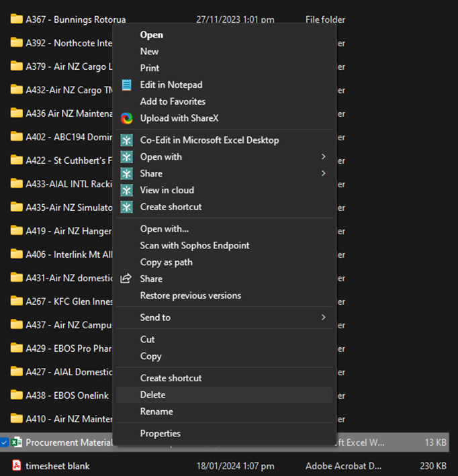Viewport: 458px width, 476px height.
Task: Click the folder icon for A267 - KFC Glen Innes
Action: [16, 301]
